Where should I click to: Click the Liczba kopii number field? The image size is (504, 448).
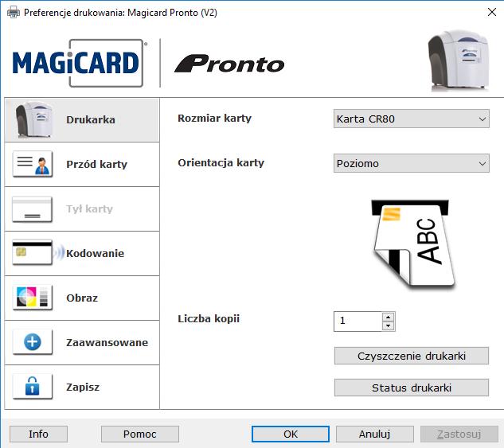pyautogui.click(x=358, y=321)
